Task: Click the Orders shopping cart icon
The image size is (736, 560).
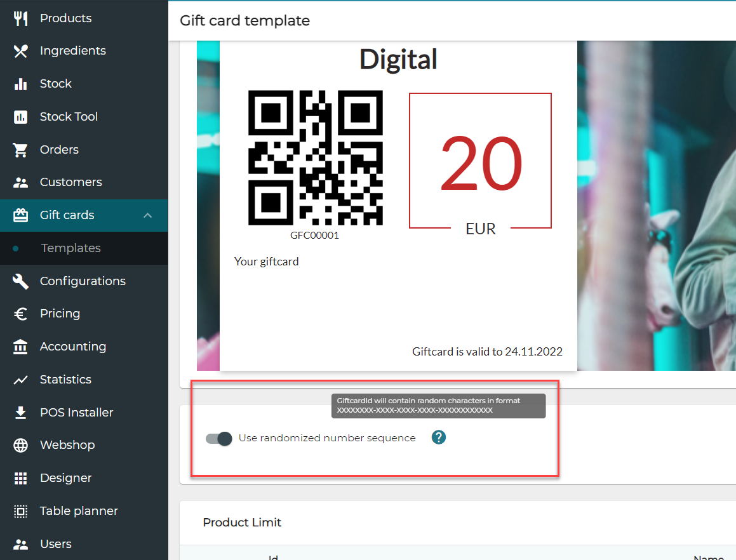Action: pos(21,150)
